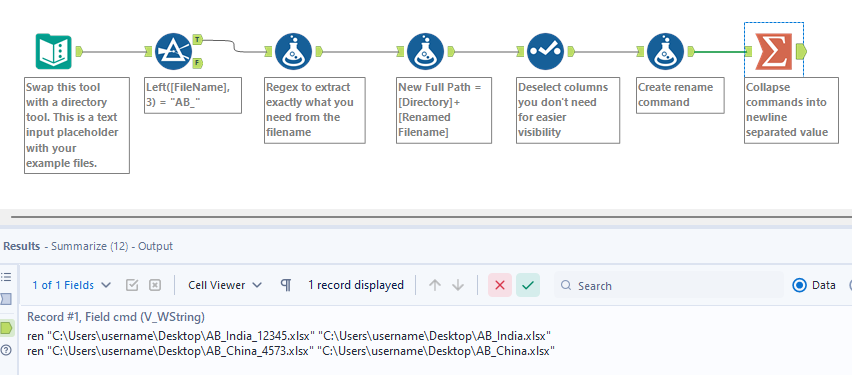Click the '1 record displayed' label

(356, 285)
